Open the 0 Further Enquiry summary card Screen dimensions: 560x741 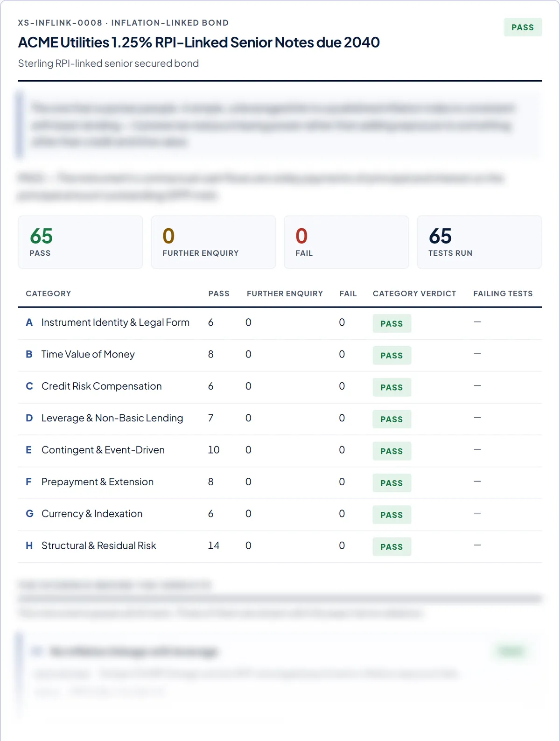pos(213,242)
